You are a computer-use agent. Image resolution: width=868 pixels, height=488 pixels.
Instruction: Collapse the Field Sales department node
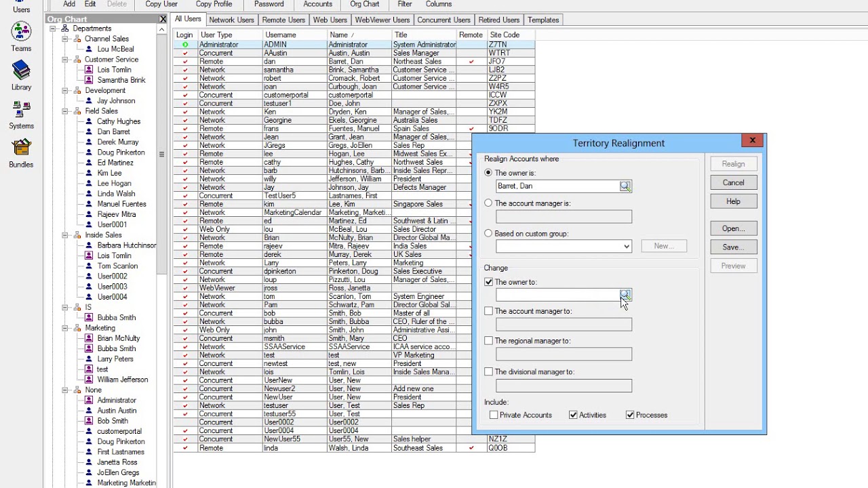[65, 111]
